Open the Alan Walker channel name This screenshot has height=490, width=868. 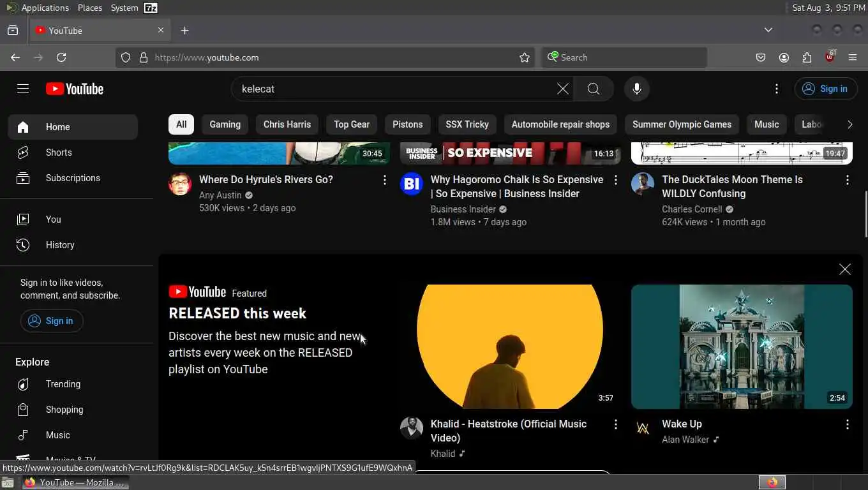(685, 440)
